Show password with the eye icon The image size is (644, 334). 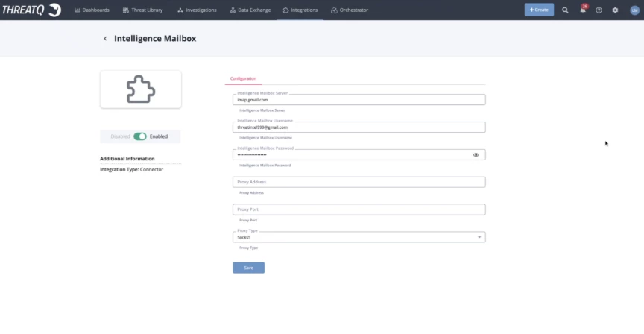point(476,155)
